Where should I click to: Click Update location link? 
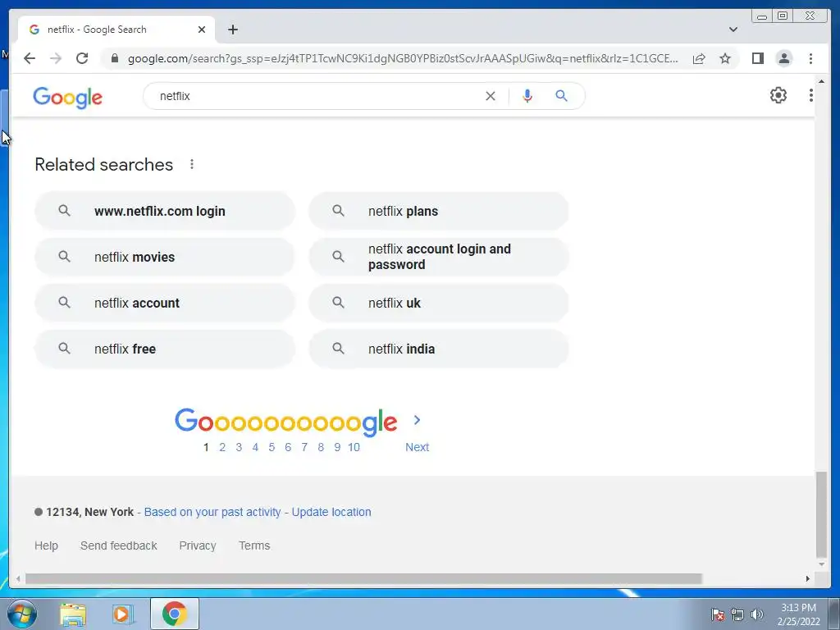(331, 512)
